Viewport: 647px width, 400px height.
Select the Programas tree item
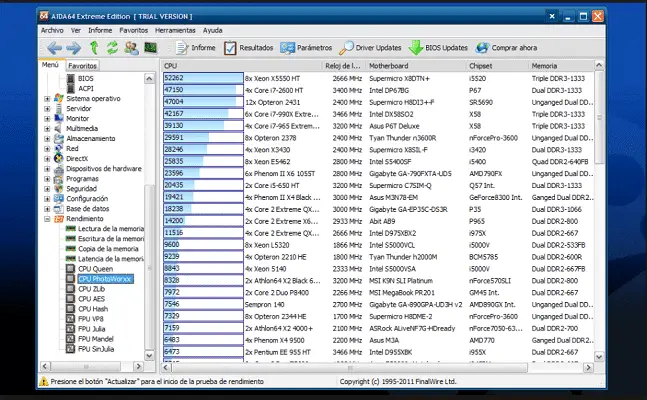click(82, 179)
